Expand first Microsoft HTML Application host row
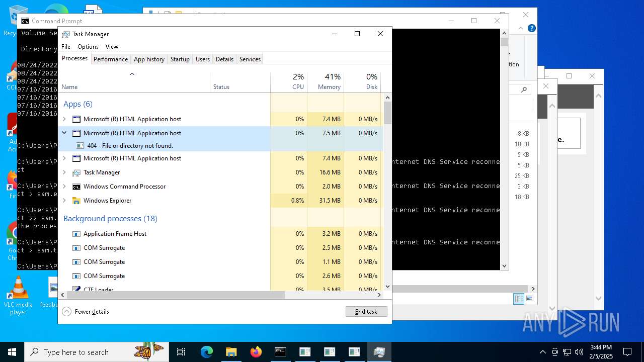 [x=64, y=119]
